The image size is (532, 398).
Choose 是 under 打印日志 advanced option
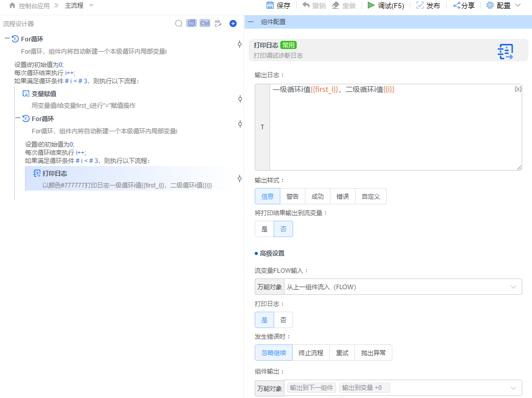pyautogui.click(x=264, y=320)
